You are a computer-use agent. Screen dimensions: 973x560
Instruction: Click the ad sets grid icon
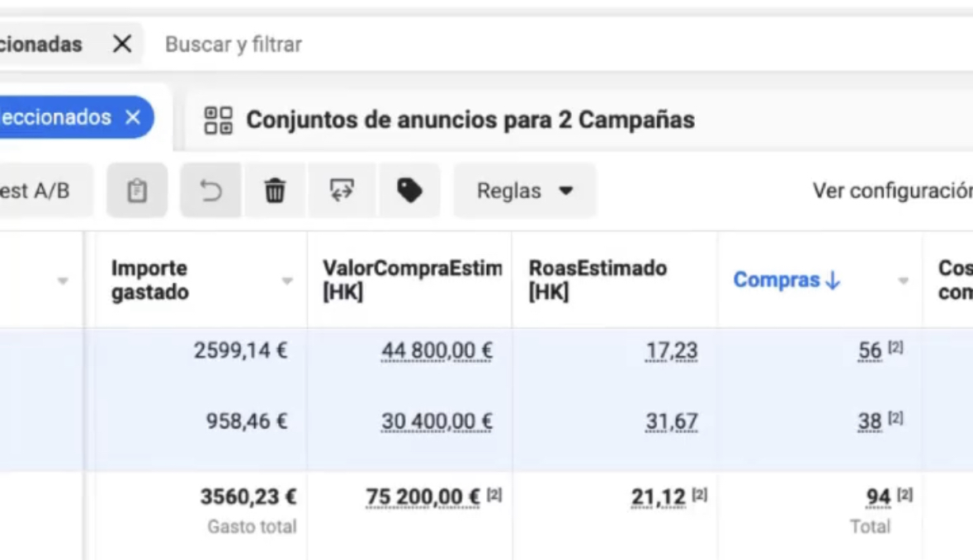coord(219,120)
